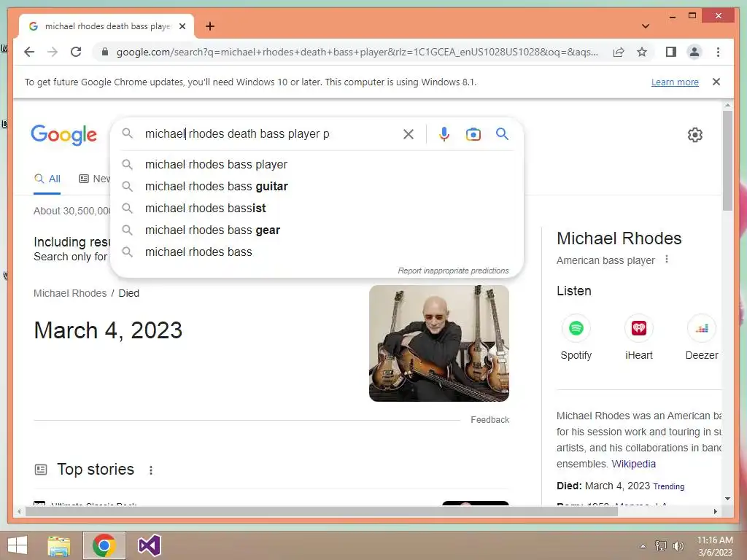
Task: Go to Google home via the logo
Action: (64, 135)
